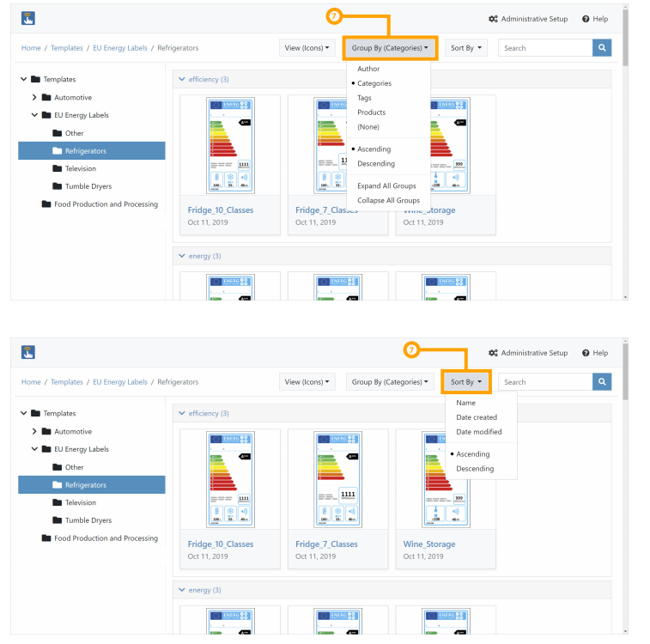Select Ascending in Sort By menu

coord(473,454)
